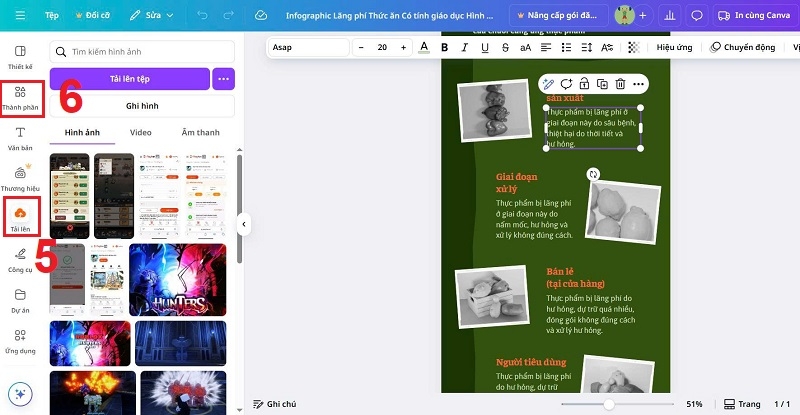
Task: Change the text alignment
Action: point(546,47)
